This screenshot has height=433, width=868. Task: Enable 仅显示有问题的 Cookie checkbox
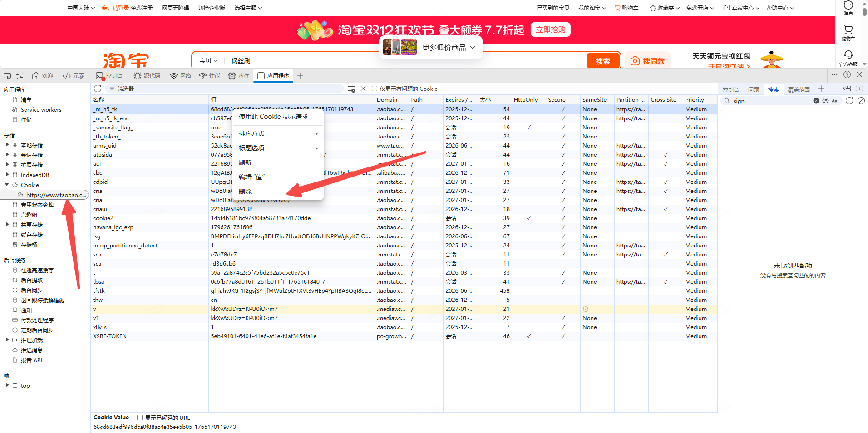pos(375,89)
